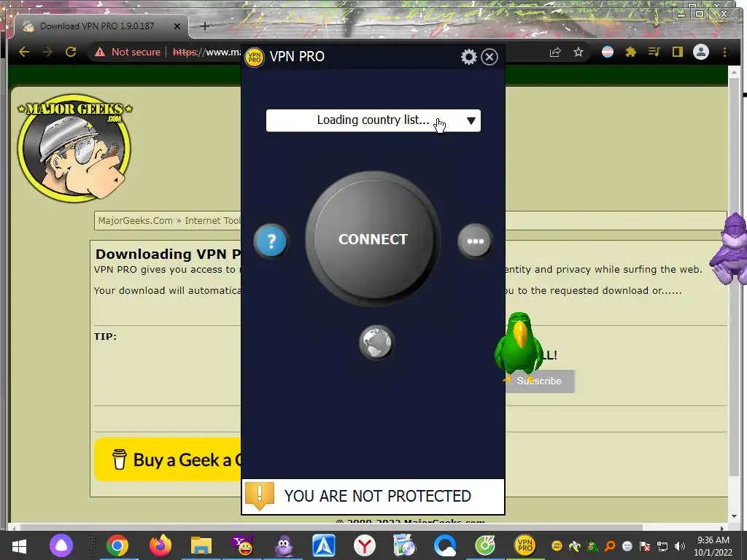Open VPN PRO settings gear
The width and height of the screenshot is (747, 560).
click(469, 57)
